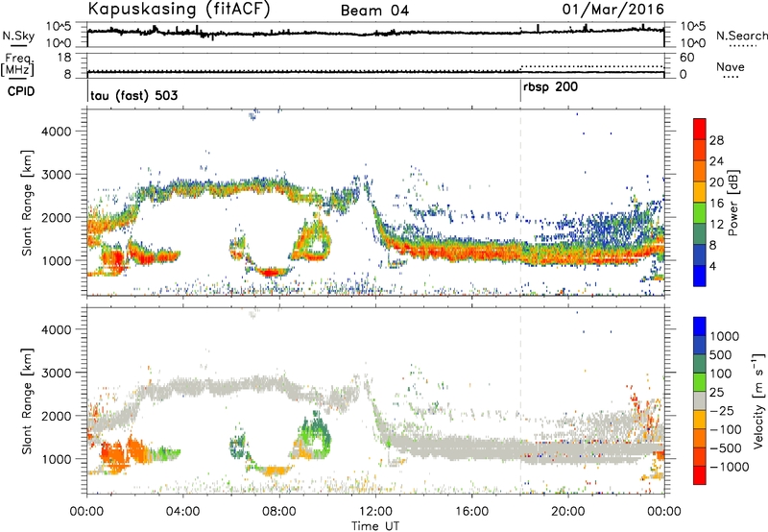Click the 'Kapuskasing (fitACF)' plot title
The width and height of the screenshot is (768, 532).
point(179,10)
